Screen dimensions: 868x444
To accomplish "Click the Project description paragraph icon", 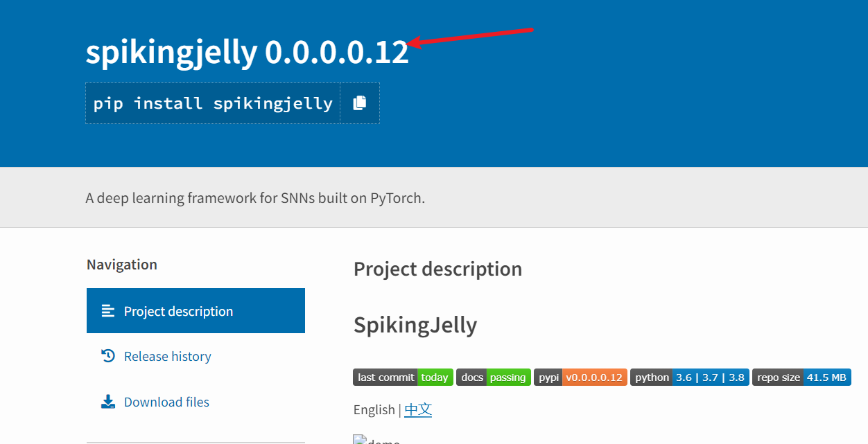I will tap(108, 310).
